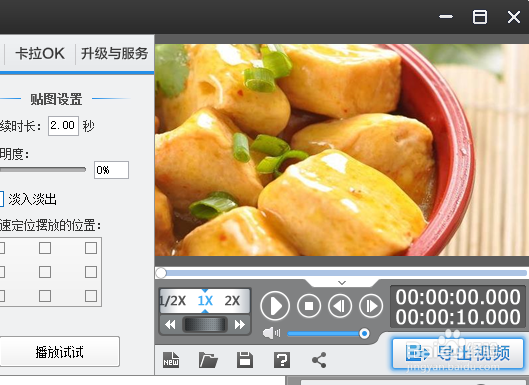The image size is (529, 385).
Task: Create a new project with New icon
Action: [171, 360]
